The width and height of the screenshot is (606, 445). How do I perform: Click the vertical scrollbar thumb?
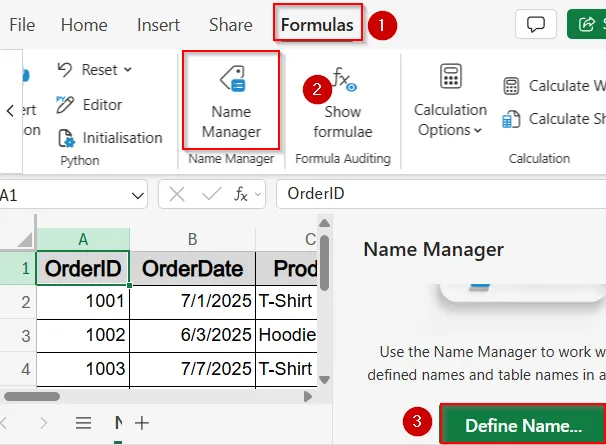(325, 263)
